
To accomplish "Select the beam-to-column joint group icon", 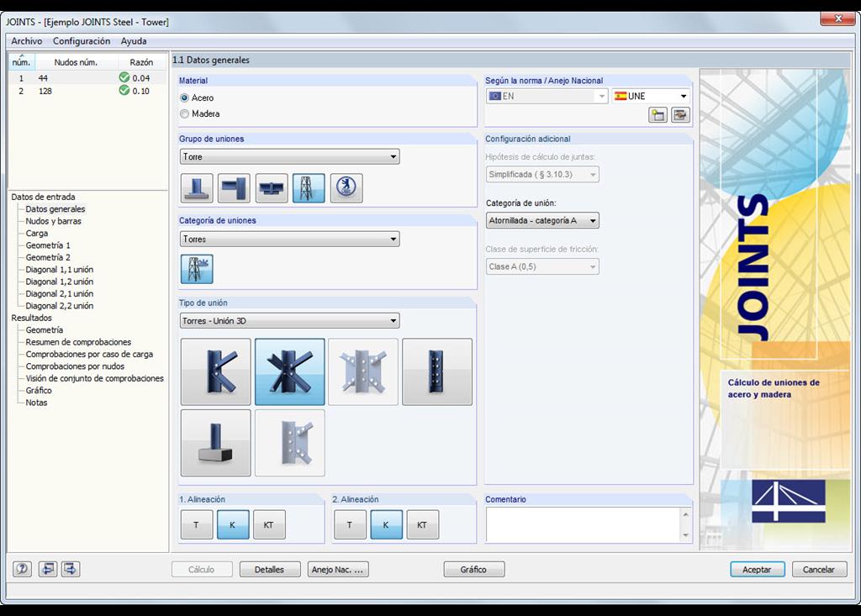I will pos(234,187).
